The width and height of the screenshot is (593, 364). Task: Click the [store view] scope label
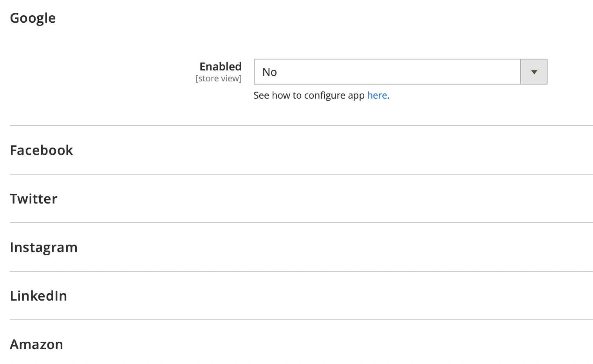point(219,78)
